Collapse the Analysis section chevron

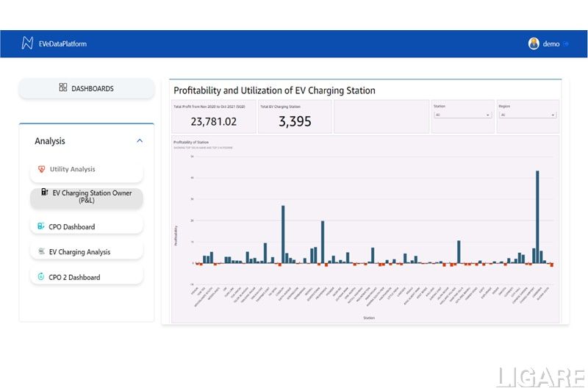click(140, 141)
